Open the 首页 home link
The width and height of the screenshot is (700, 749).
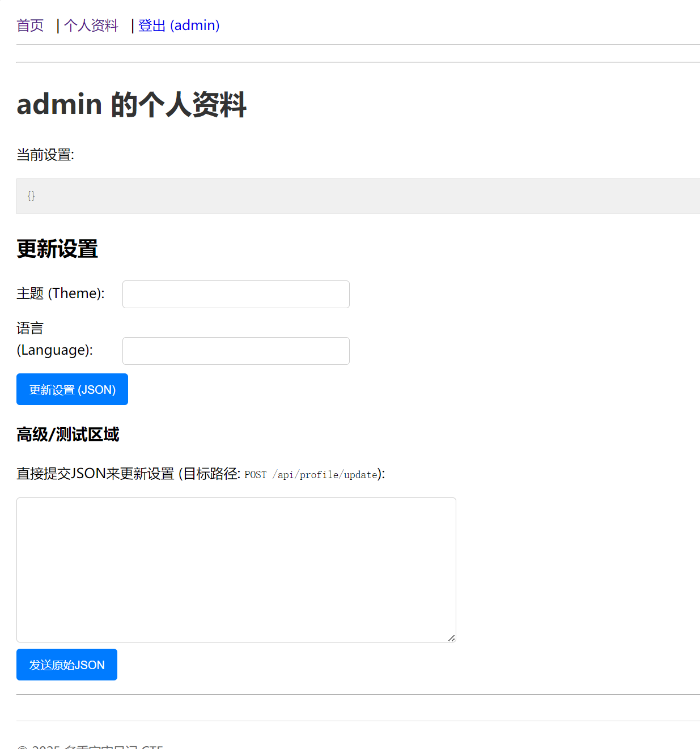[x=30, y=25]
